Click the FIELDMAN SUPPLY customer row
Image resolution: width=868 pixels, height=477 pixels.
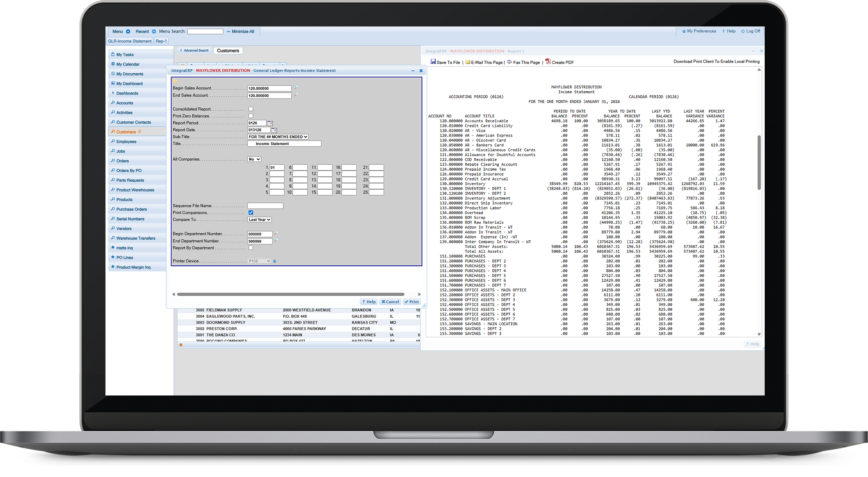point(299,310)
